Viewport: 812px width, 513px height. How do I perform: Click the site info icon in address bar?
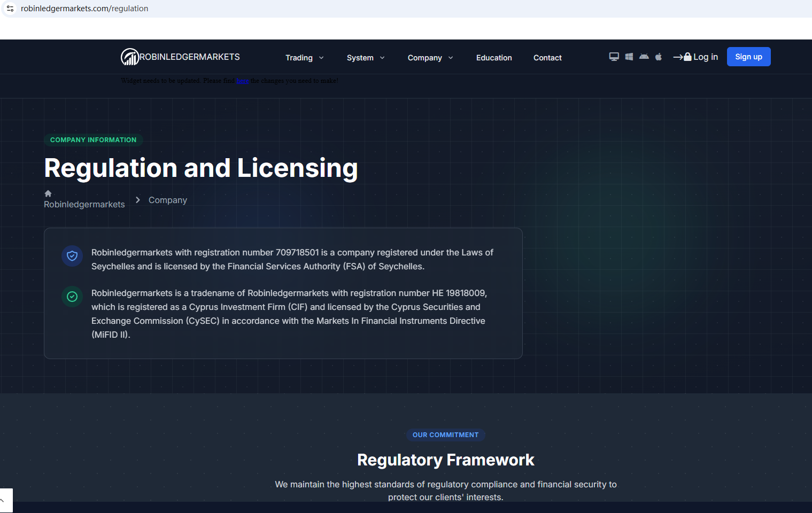[10, 9]
